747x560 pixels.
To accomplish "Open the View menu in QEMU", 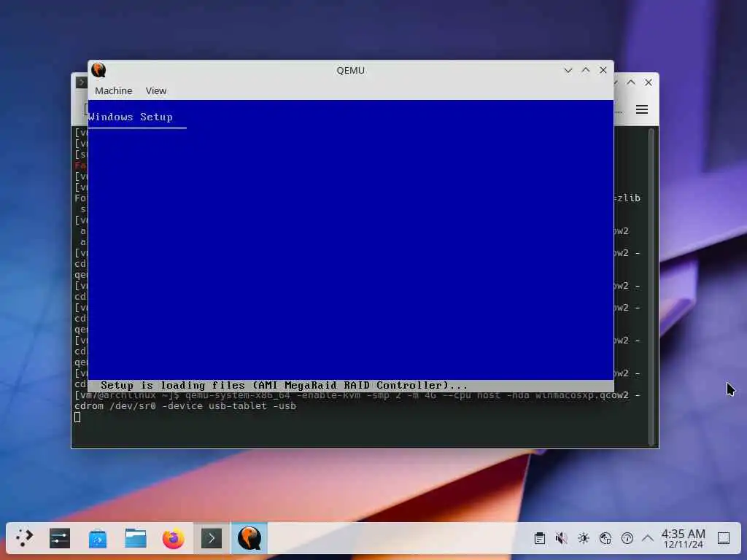I will coord(156,90).
